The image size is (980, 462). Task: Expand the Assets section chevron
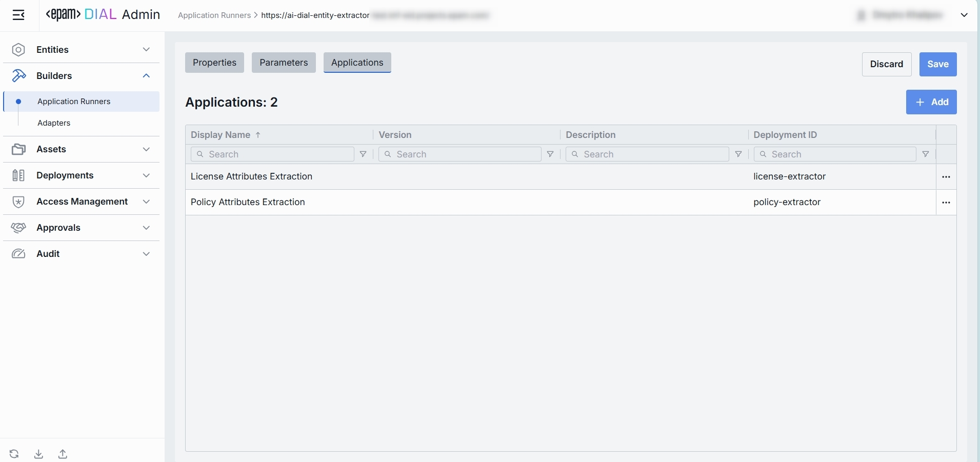[x=146, y=149]
